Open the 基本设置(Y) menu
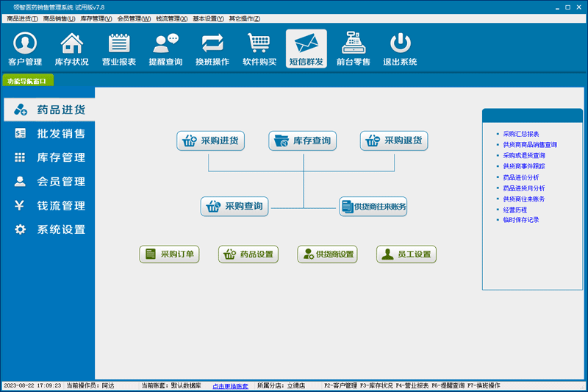This screenshot has height=392, width=588. click(x=208, y=19)
